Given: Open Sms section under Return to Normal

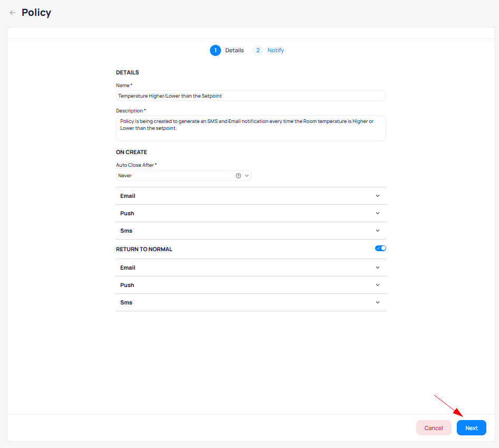Looking at the screenshot, I should click(377, 302).
